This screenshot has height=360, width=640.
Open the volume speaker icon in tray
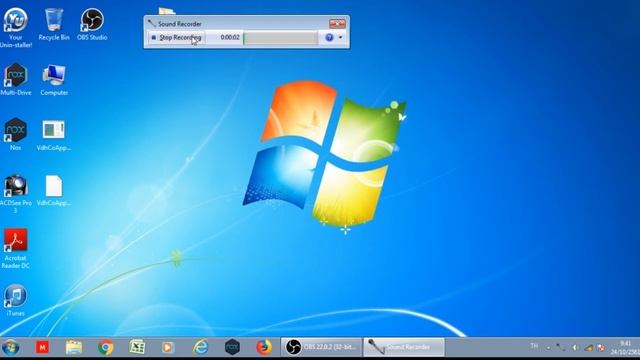coord(575,348)
